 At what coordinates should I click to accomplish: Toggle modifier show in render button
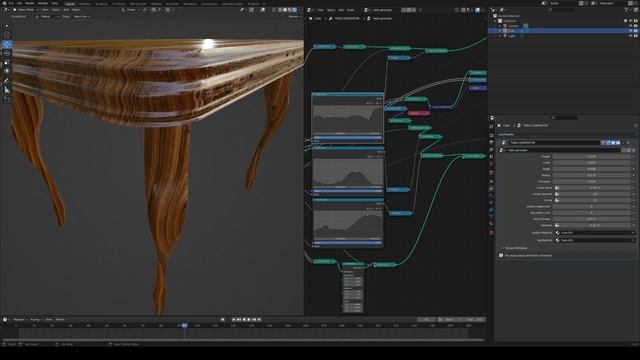coord(618,142)
